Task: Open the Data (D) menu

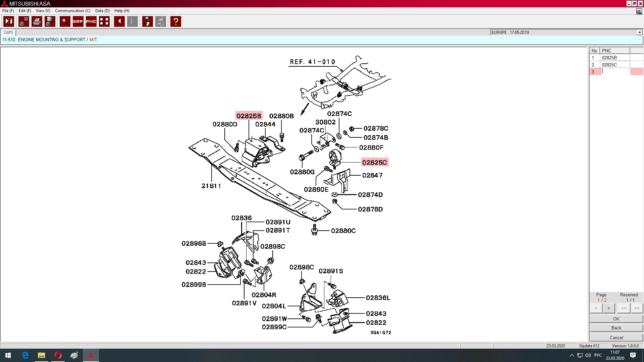Action: tap(102, 11)
